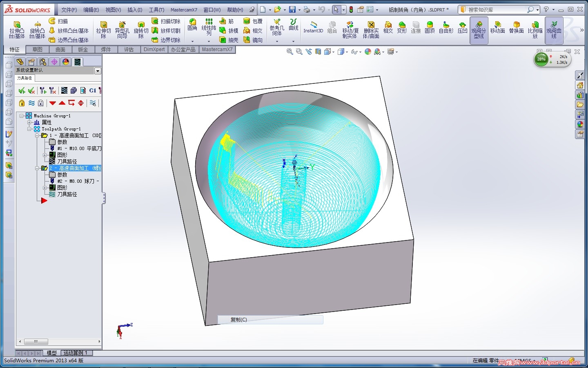Open the dropdown under 参考几何体

click(277, 41)
